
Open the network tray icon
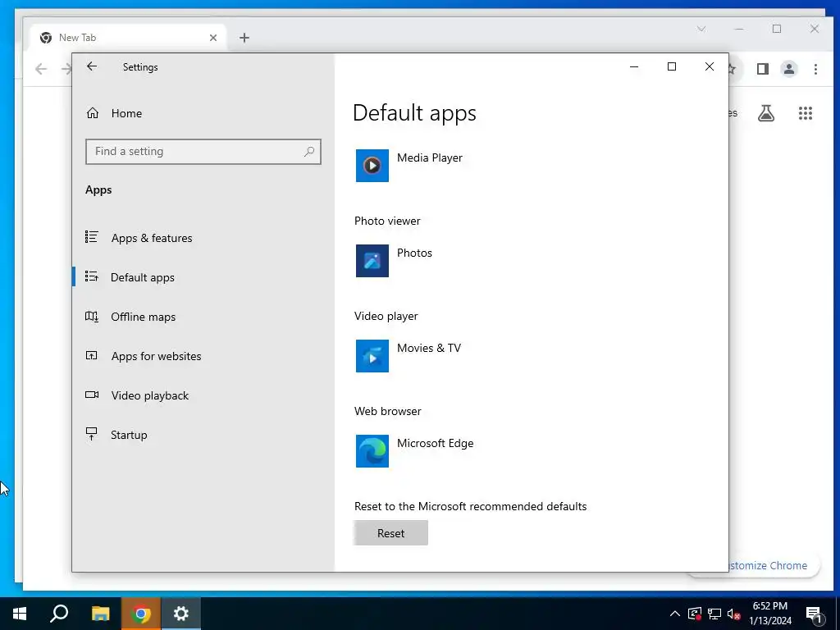tap(714, 614)
